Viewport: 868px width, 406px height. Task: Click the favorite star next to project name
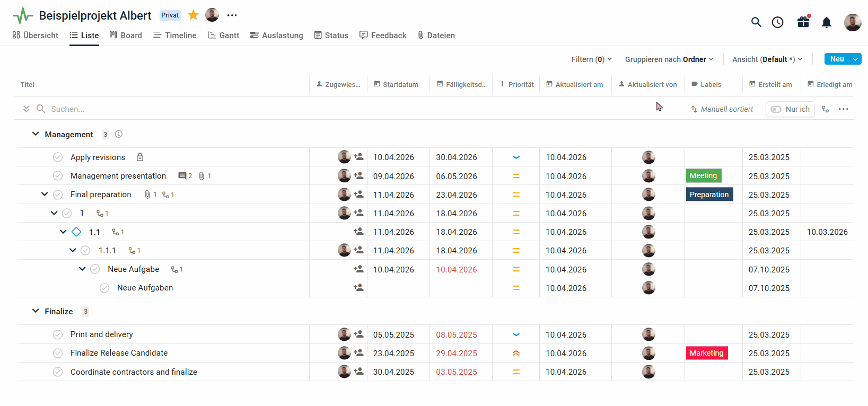click(x=194, y=15)
